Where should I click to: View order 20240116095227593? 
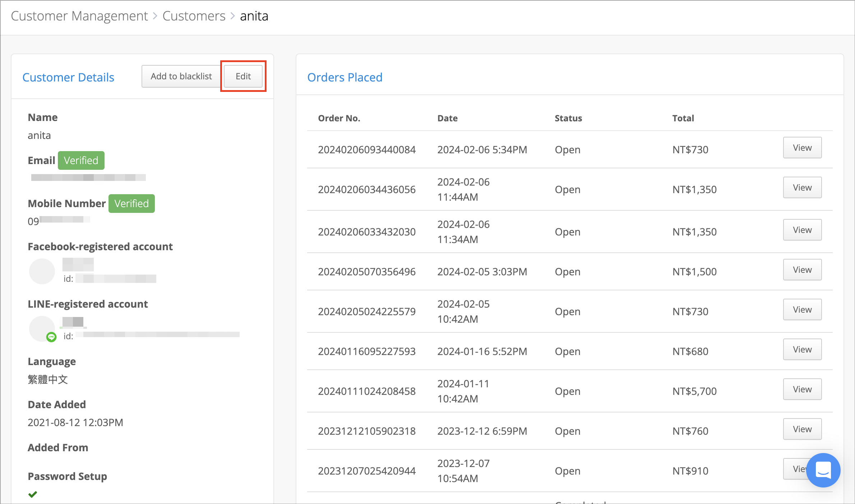click(x=802, y=349)
